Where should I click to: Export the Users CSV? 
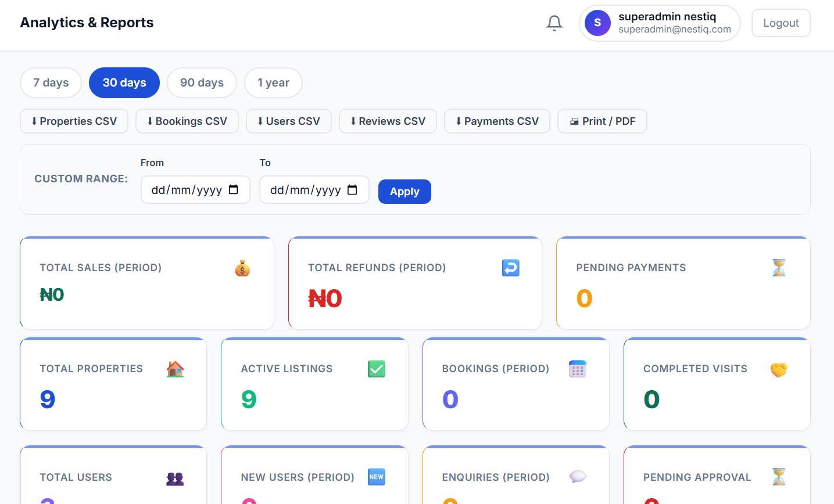289,121
